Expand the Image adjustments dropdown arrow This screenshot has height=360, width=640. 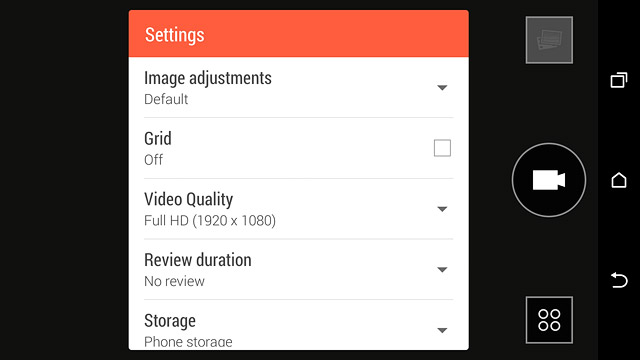(x=442, y=88)
